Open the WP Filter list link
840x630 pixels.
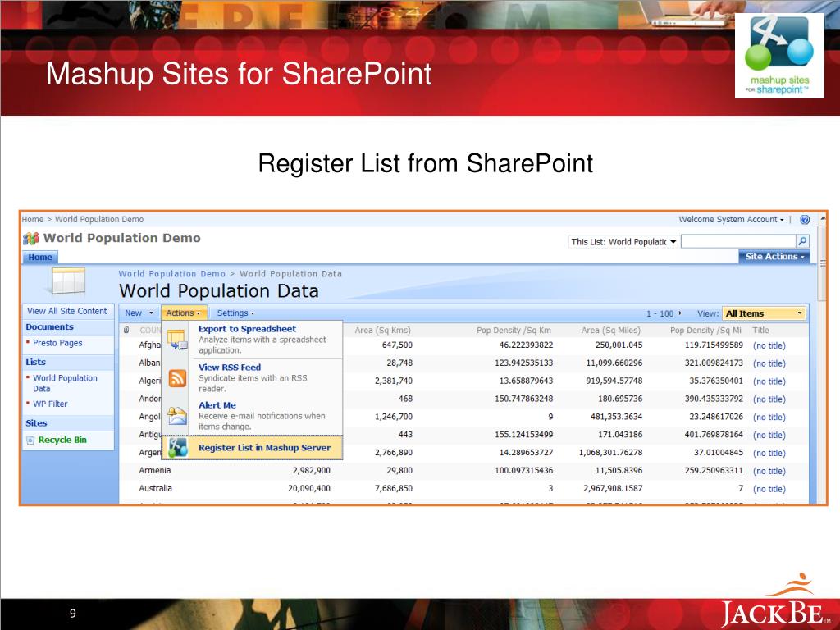click(x=50, y=404)
